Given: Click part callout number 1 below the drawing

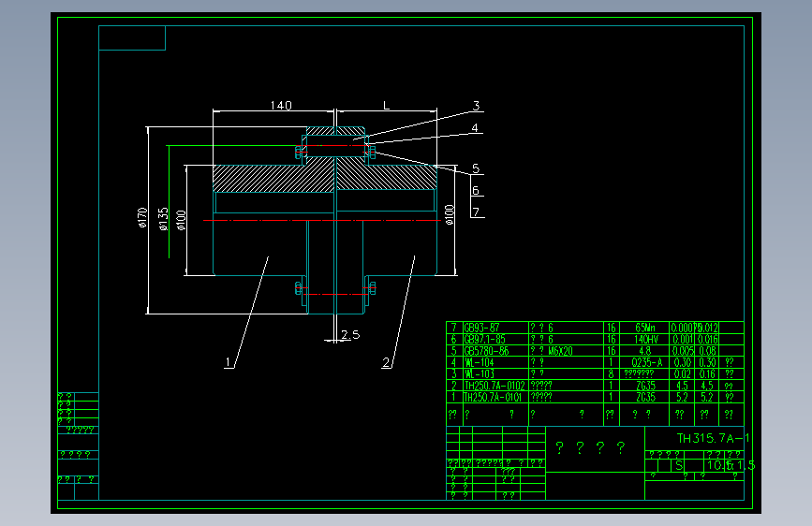Looking at the screenshot, I should [228, 362].
